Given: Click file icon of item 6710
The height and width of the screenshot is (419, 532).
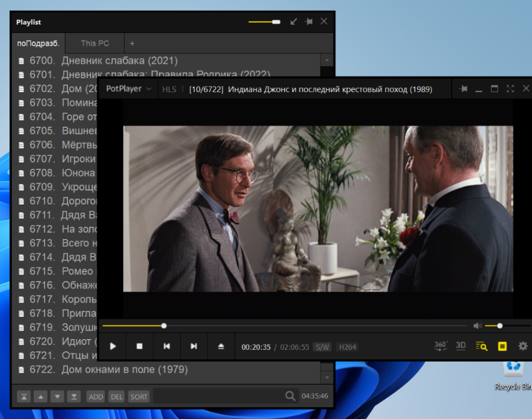Looking at the screenshot, I should [21, 201].
